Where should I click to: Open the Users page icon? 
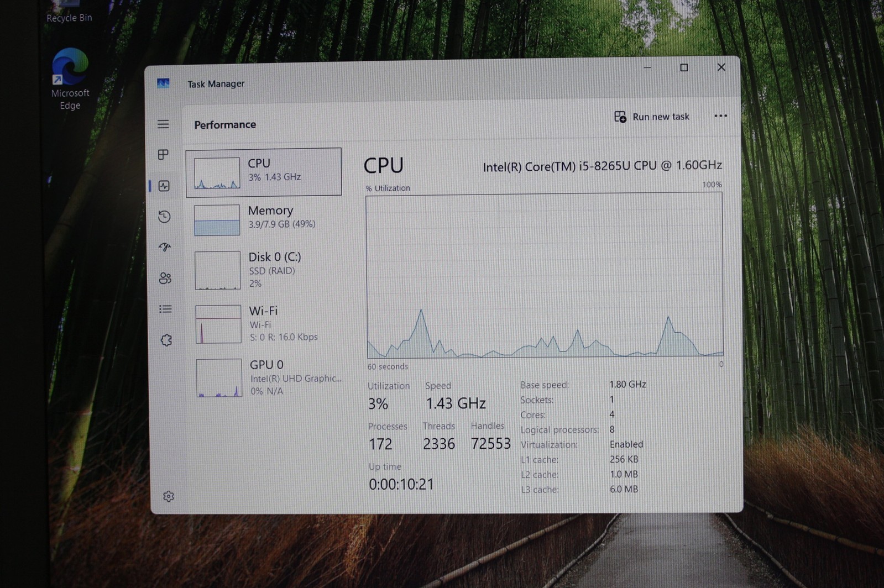[x=165, y=278]
